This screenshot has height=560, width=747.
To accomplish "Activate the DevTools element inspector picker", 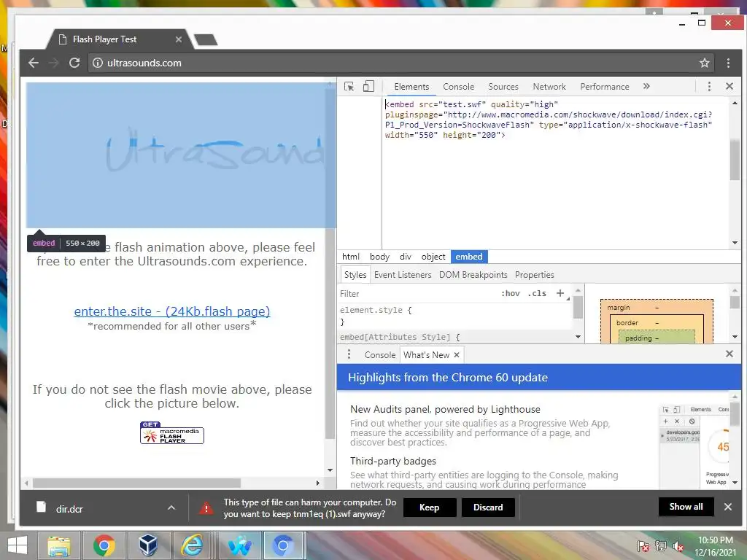I will (x=349, y=87).
